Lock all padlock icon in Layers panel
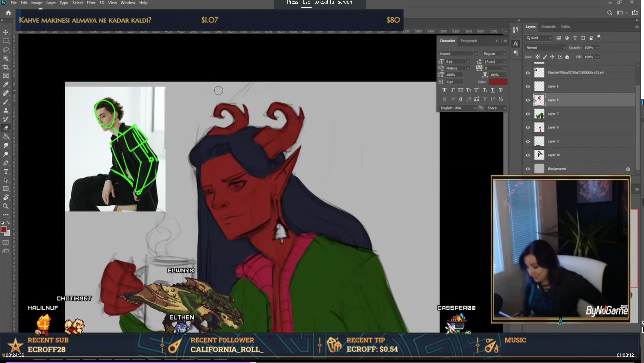 (x=567, y=57)
